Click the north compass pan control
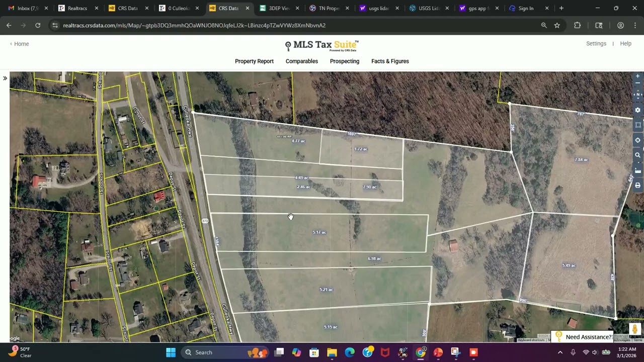This screenshot has width=644, height=362. (x=637, y=95)
